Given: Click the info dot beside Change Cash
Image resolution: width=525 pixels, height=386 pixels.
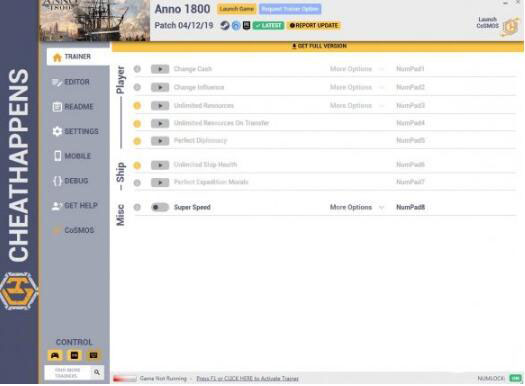Looking at the screenshot, I should pyautogui.click(x=137, y=69).
